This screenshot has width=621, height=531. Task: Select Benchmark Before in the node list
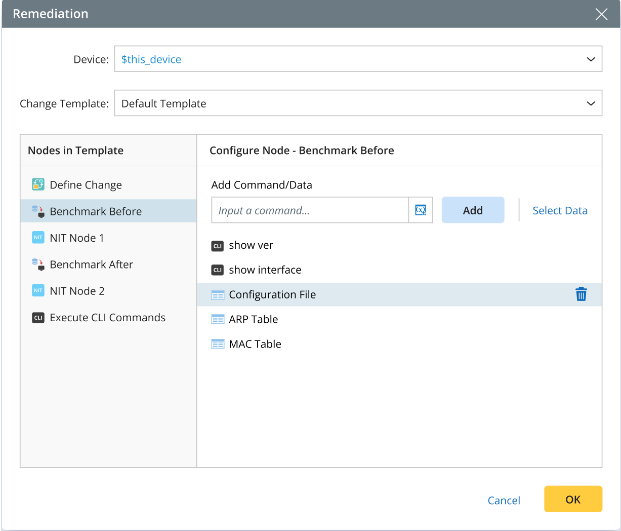pos(95,211)
